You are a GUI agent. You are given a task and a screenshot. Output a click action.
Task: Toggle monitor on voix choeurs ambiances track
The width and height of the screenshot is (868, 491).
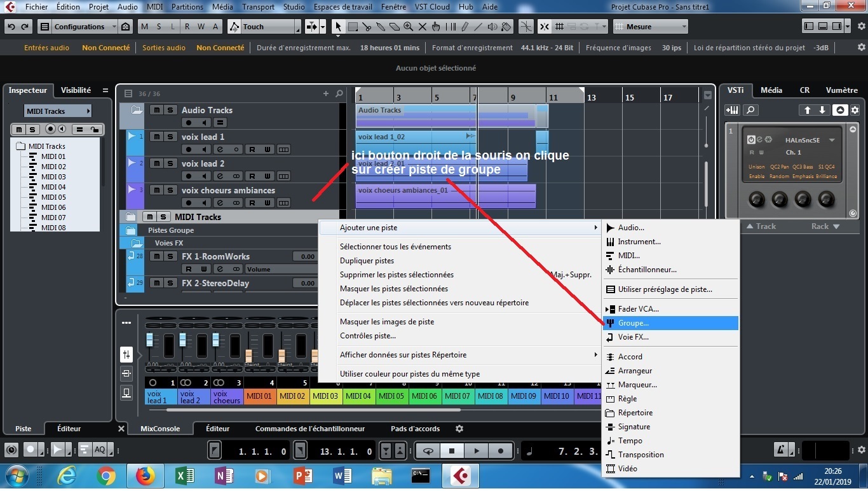click(x=204, y=203)
